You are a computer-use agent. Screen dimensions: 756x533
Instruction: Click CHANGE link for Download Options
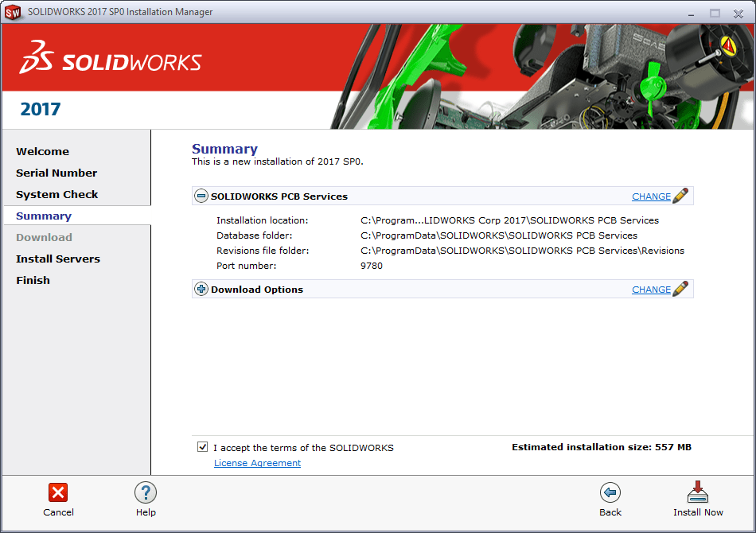651,290
